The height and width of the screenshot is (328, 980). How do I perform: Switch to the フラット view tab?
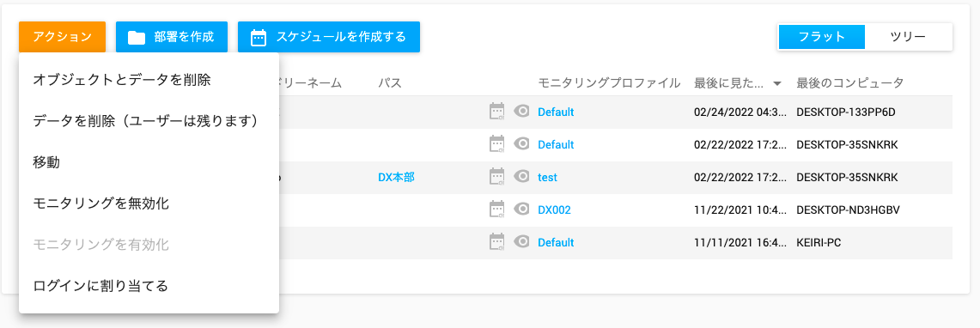[x=822, y=37]
